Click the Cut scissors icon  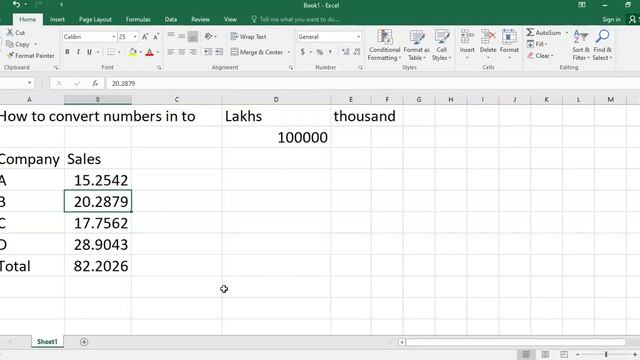[10, 32]
